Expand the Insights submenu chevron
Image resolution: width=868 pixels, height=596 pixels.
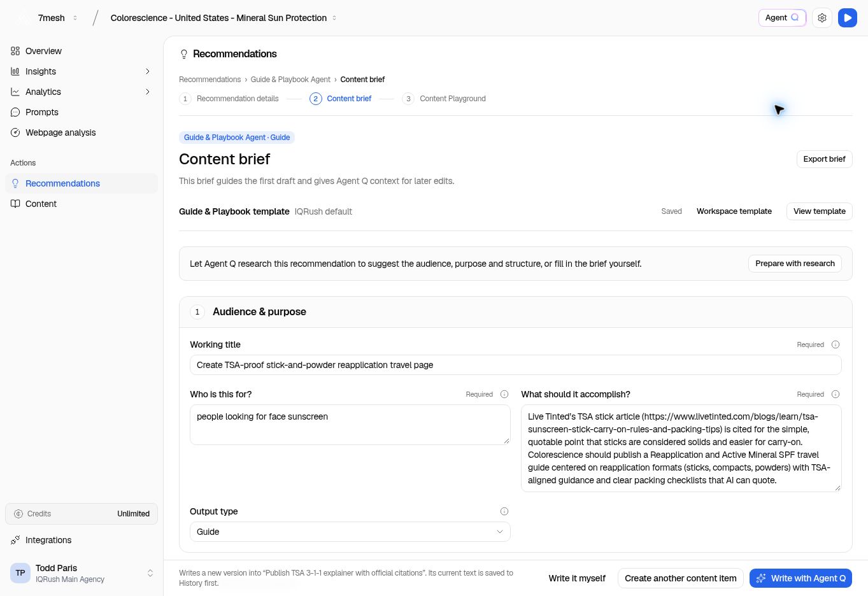tap(148, 71)
